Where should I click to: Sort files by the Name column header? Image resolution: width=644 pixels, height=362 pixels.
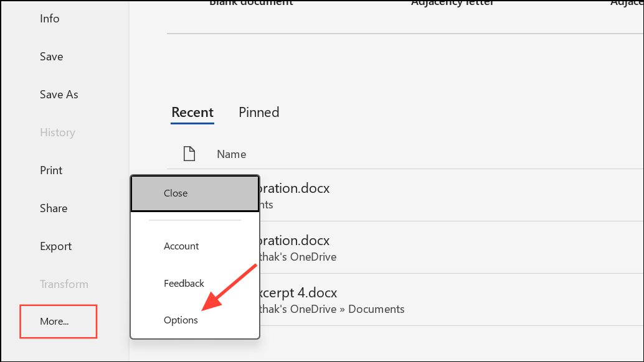(232, 154)
